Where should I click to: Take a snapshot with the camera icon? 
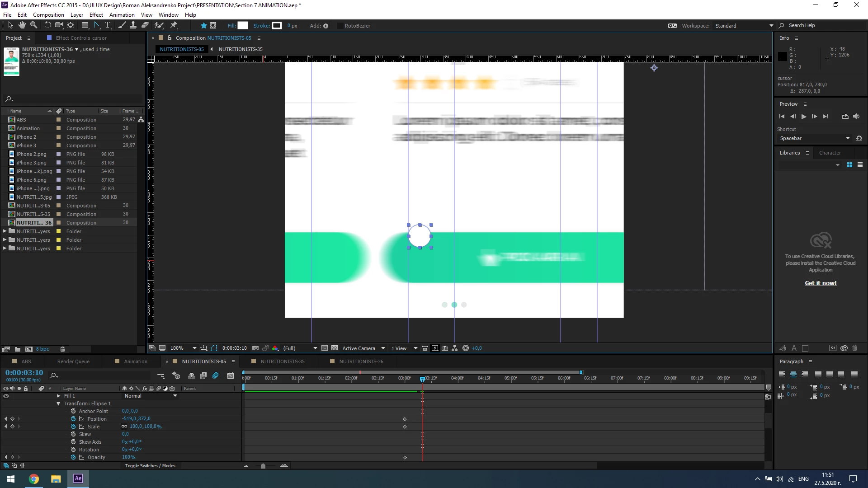coord(255,348)
